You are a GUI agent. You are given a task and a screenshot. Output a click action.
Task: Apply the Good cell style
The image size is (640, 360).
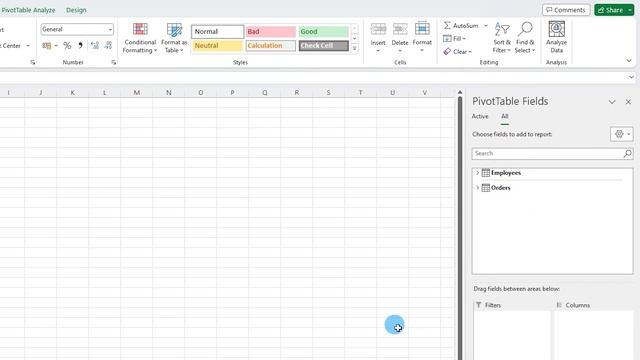(x=324, y=31)
